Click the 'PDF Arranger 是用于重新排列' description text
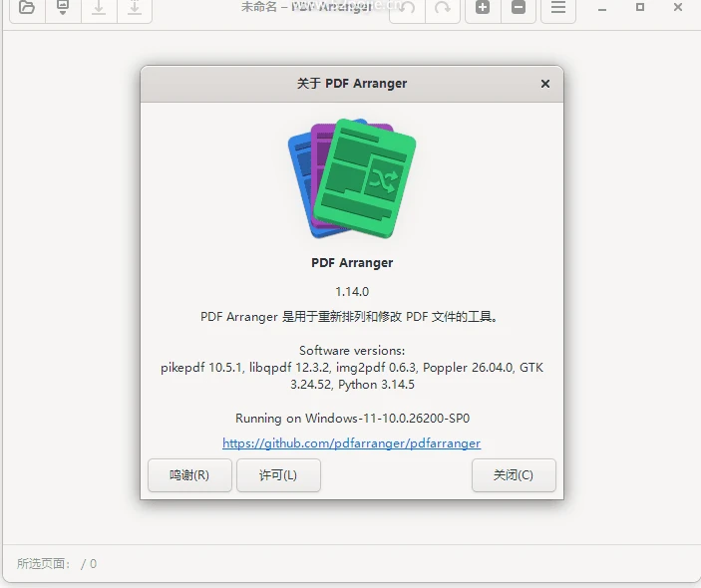Screen dimensions: 701x588 (x=349, y=317)
